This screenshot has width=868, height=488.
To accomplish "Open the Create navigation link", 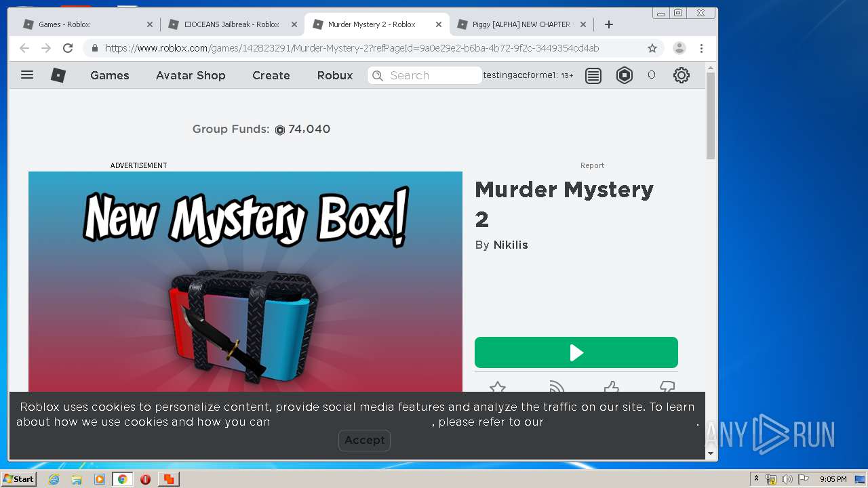I will coord(271,75).
